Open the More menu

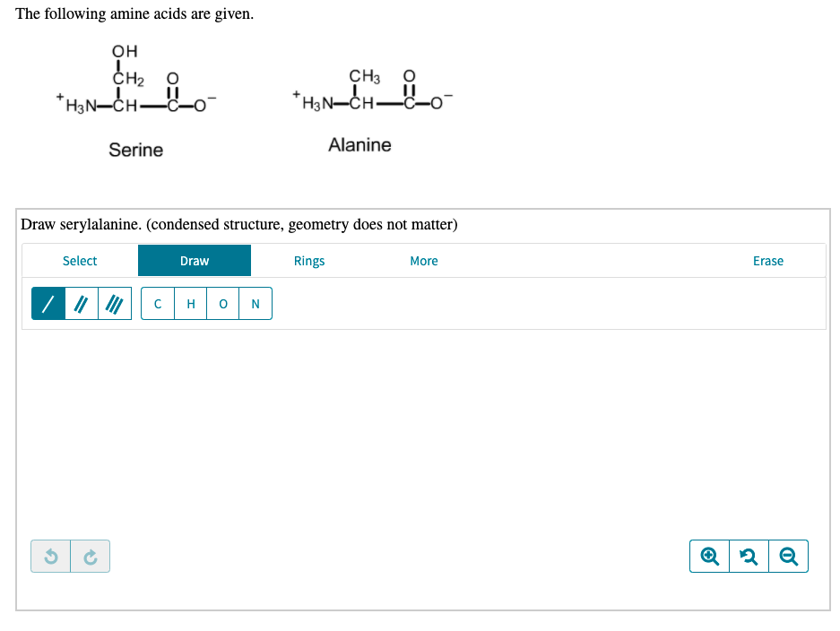423,261
